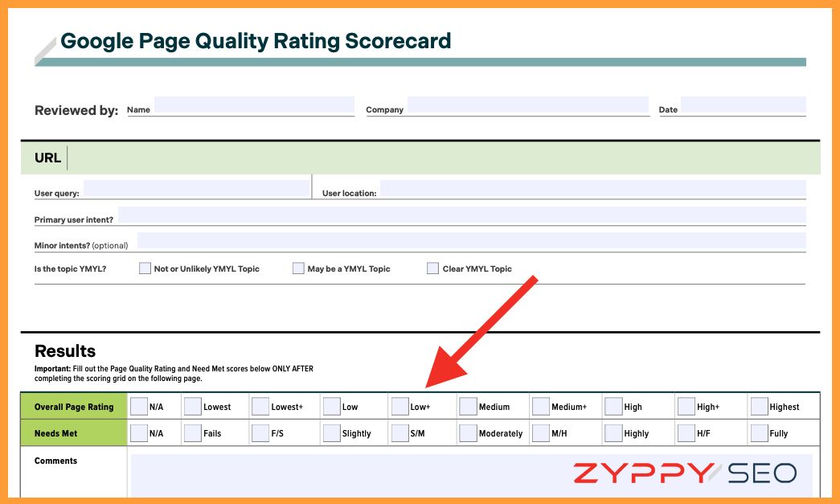The image size is (840, 504).
Task: Click the Date input field
Action: (x=743, y=105)
